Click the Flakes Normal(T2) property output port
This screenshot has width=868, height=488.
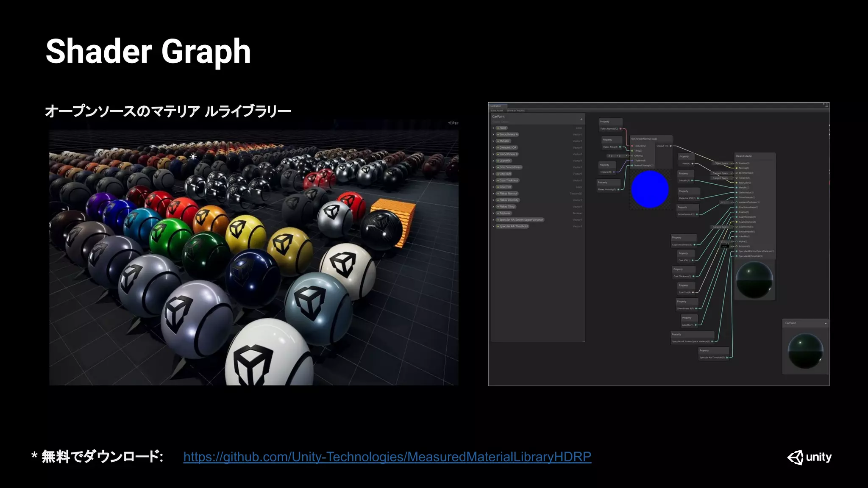(x=620, y=129)
